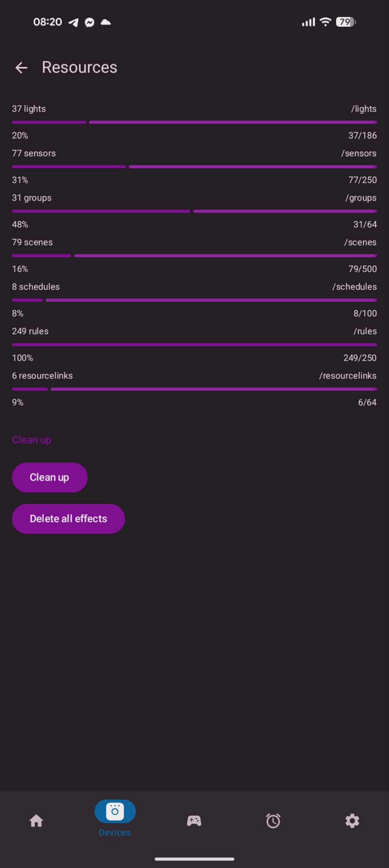The height and width of the screenshot is (868, 389).
Task: Select the /sensors resource path label
Action: pos(359,153)
